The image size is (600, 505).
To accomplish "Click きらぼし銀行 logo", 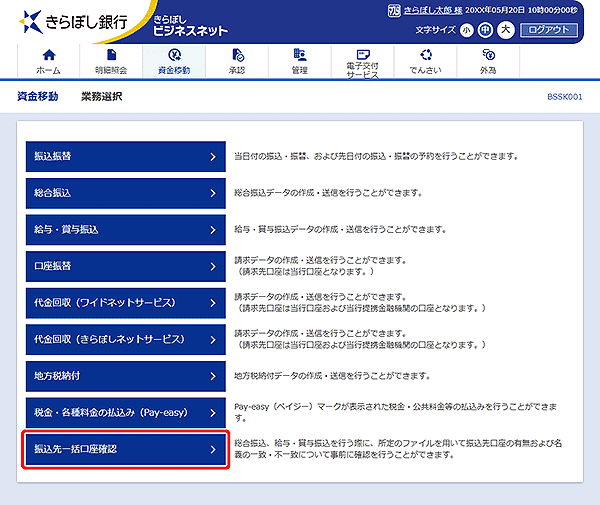I will point(73,22).
